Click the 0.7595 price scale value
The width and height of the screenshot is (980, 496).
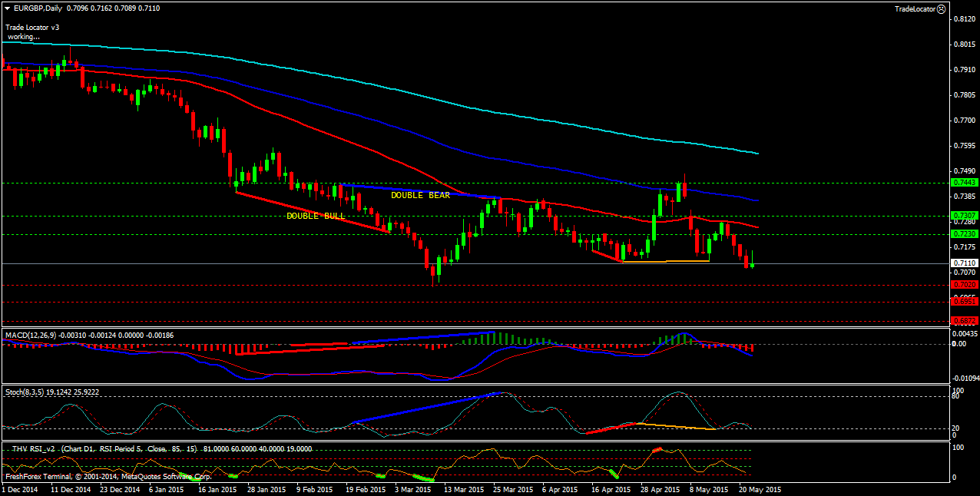tap(963, 145)
